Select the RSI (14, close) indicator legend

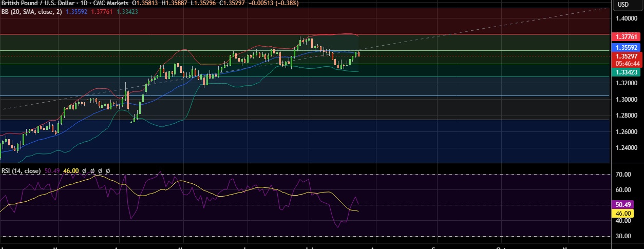21,170
